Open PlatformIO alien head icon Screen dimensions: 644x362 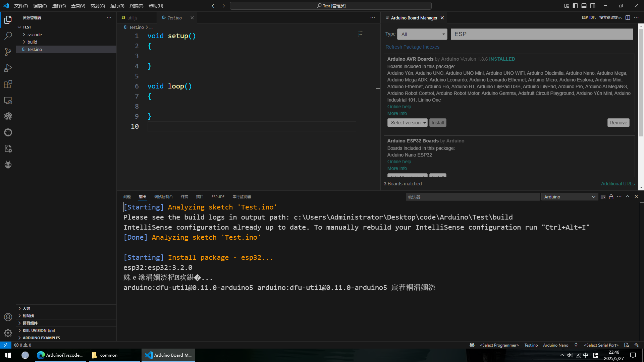[8, 165]
